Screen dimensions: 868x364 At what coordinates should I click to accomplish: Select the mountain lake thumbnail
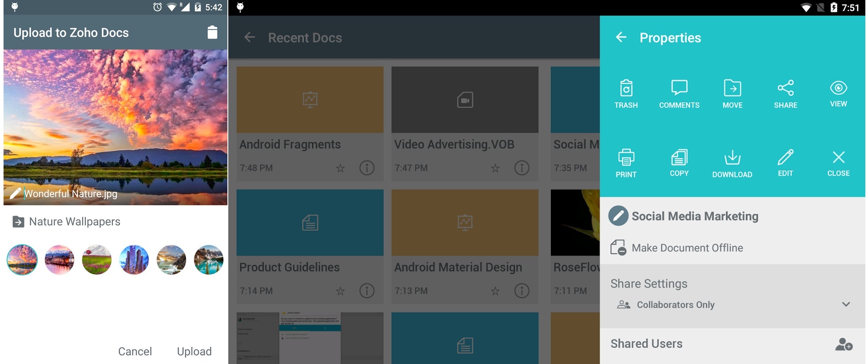tap(208, 260)
